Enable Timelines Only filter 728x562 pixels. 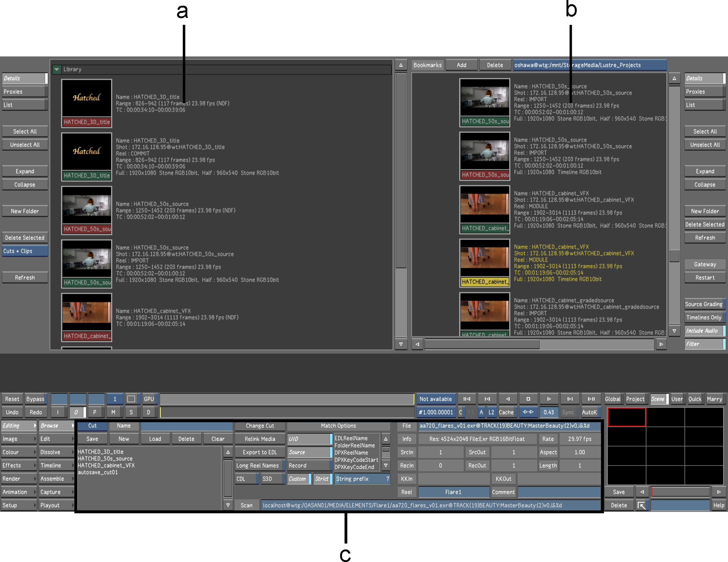(x=704, y=318)
